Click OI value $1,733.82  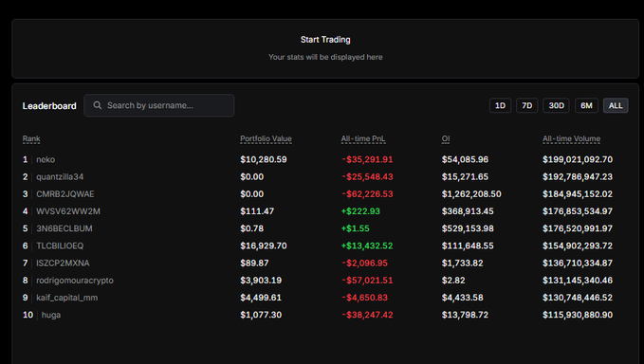(x=462, y=264)
